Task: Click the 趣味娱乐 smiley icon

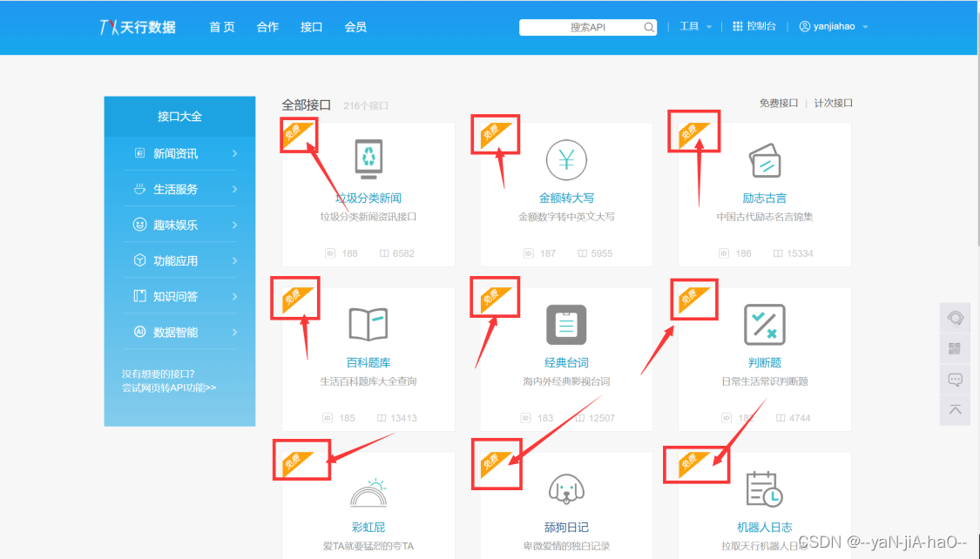Action: pyautogui.click(x=139, y=225)
